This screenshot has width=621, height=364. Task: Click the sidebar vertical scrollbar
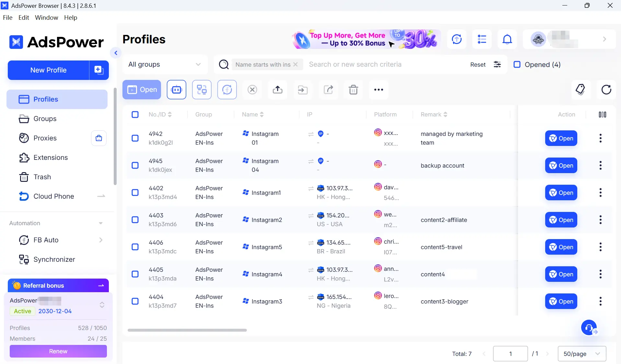pos(115,136)
